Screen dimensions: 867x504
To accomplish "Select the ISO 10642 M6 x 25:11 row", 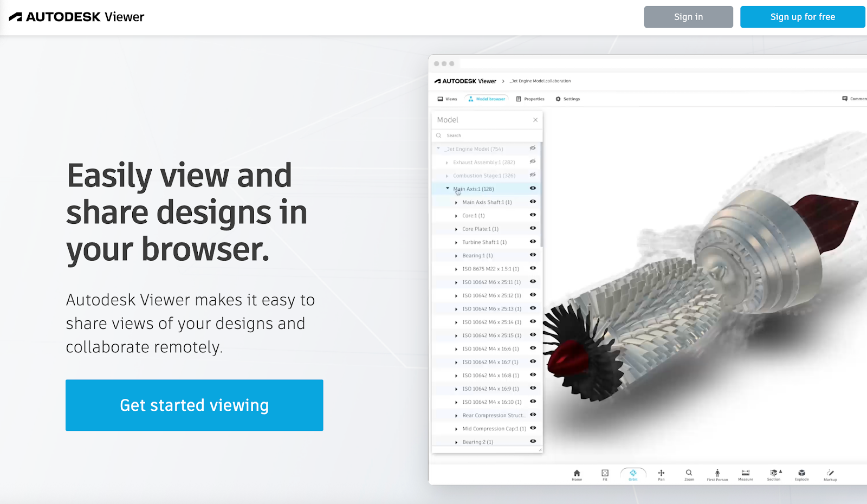I will (486, 282).
